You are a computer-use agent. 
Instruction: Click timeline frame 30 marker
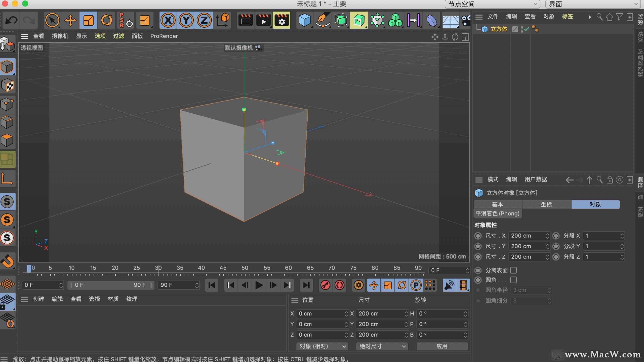[158, 268]
